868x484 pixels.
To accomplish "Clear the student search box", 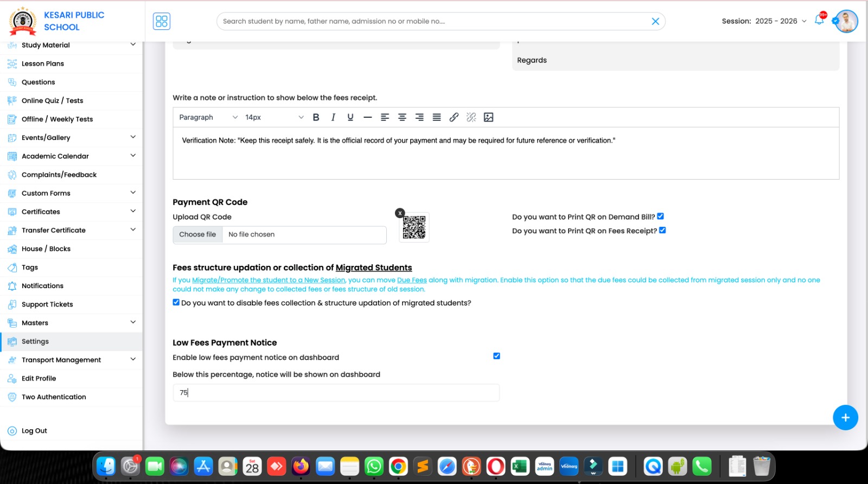I will click(655, 21).
